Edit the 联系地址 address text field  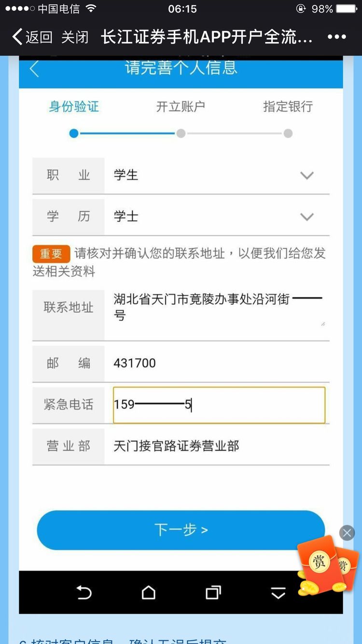click(x=217, y=308)
